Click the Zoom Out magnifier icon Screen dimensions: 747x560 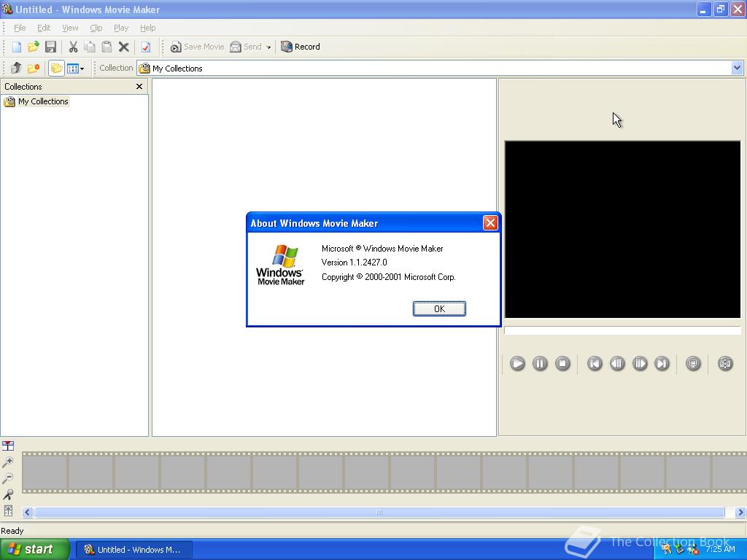point(8,478)
